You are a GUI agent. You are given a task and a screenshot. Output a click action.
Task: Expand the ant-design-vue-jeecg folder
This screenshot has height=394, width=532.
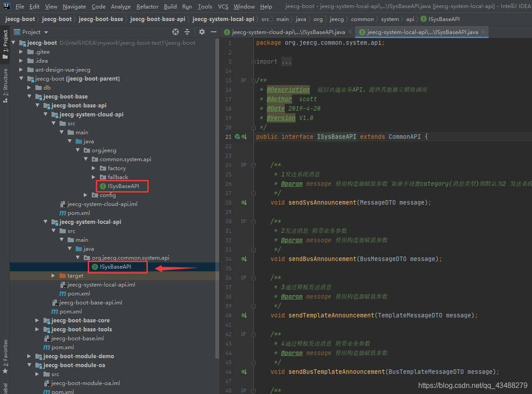click(x=21, y=69)
